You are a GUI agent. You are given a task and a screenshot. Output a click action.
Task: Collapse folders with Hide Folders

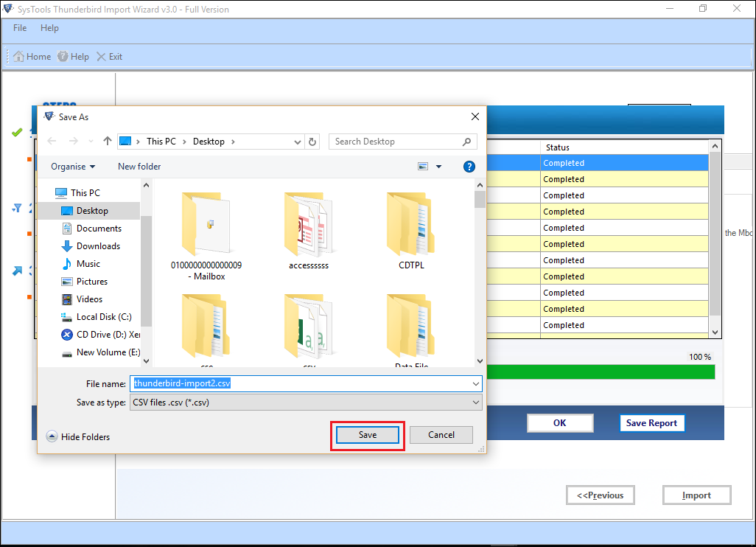click(78, 436)
